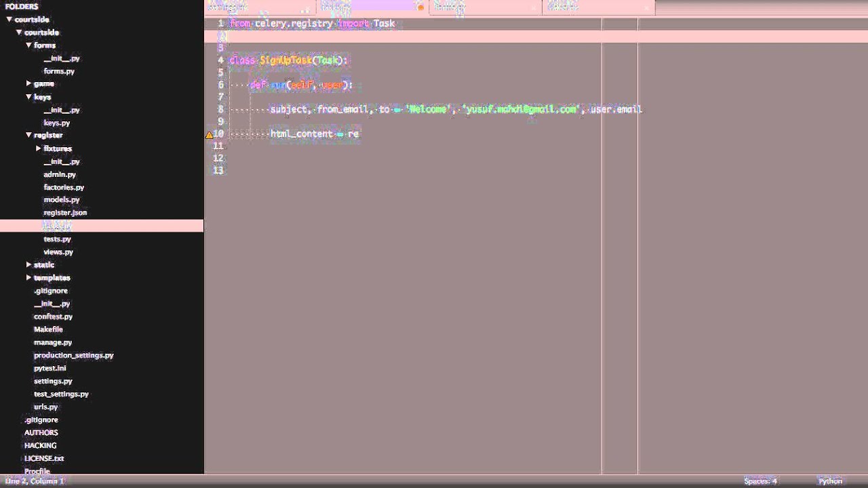Select the active tab with the unsaved dot
Screen dimensions: 868x488
[x=373, y=7]
